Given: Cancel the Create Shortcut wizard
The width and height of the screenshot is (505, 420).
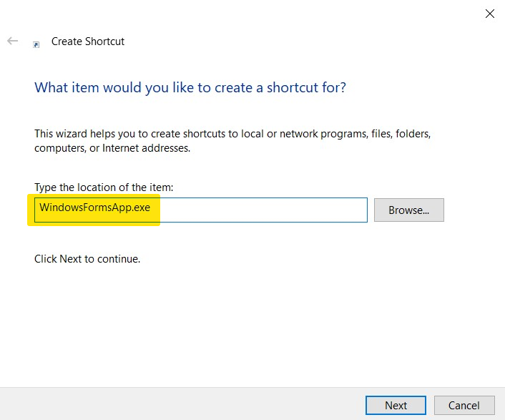Looking at the screenshot, I should pos(464,405).
